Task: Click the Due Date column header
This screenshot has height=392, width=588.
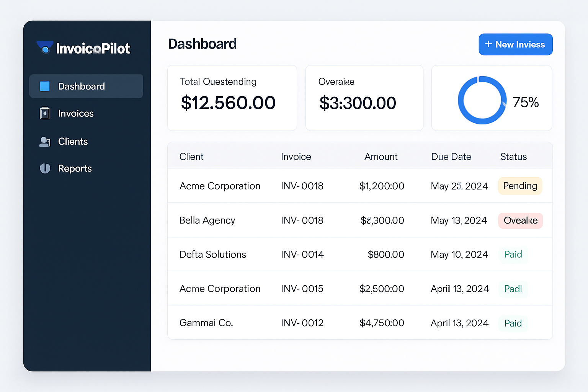Action: [x=451, y=157]
